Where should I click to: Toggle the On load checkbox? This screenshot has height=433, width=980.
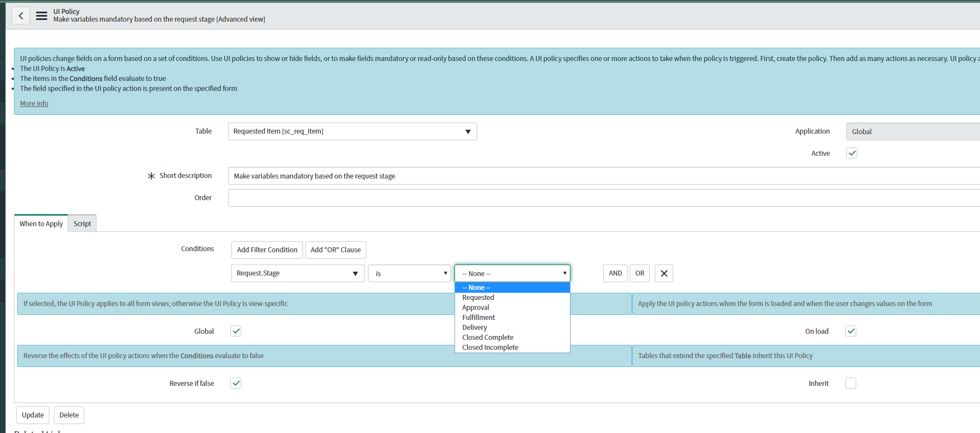(851, 331)
